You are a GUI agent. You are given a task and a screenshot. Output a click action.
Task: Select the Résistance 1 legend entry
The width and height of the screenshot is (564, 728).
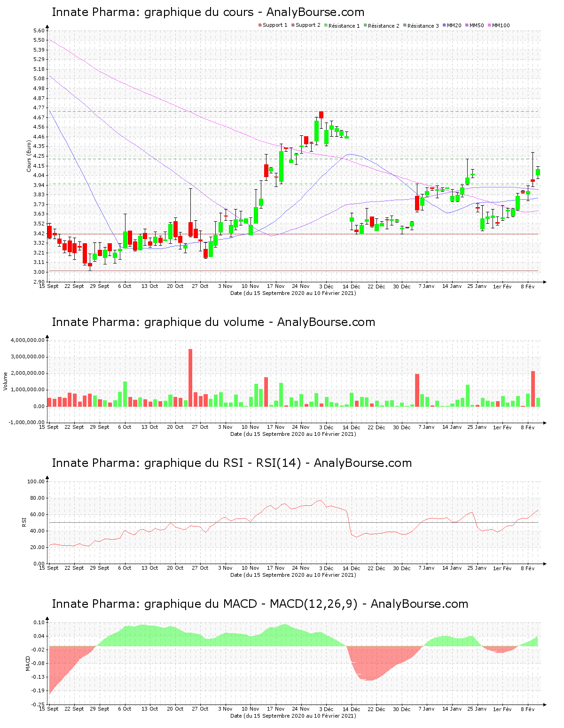342,26
